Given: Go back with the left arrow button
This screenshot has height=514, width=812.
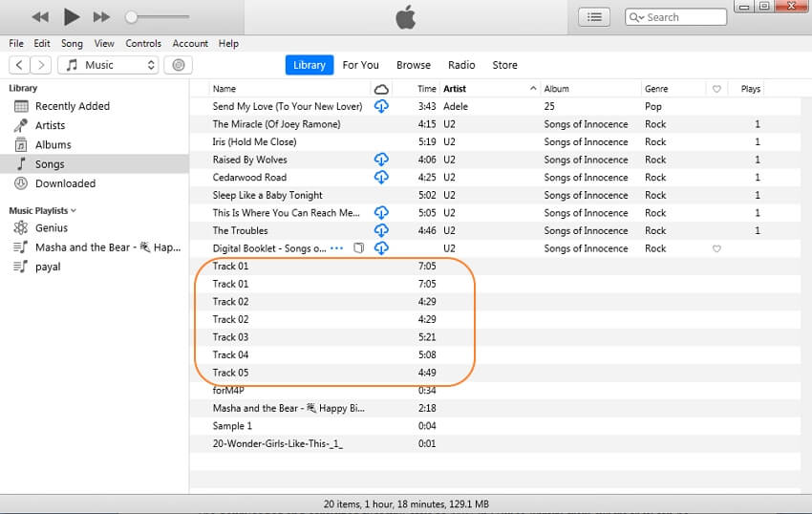Looking at the screenshot, I should pyautogui.click(x=19, y=65).
